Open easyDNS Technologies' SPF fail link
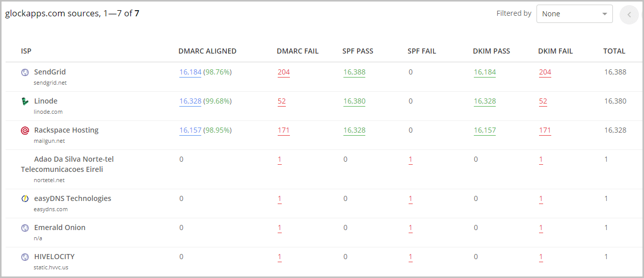This screenshot has width=644, height=278. tap(411, 198)
